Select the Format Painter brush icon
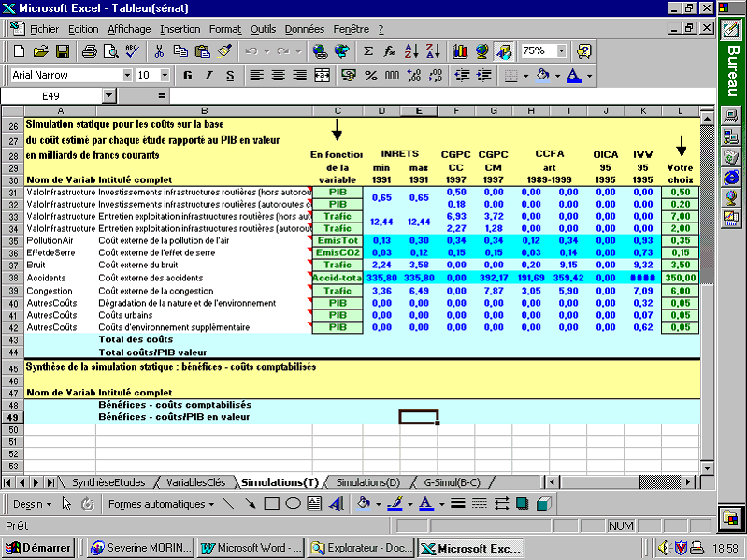The image size is (747, 560). click(x=224, y=51)
